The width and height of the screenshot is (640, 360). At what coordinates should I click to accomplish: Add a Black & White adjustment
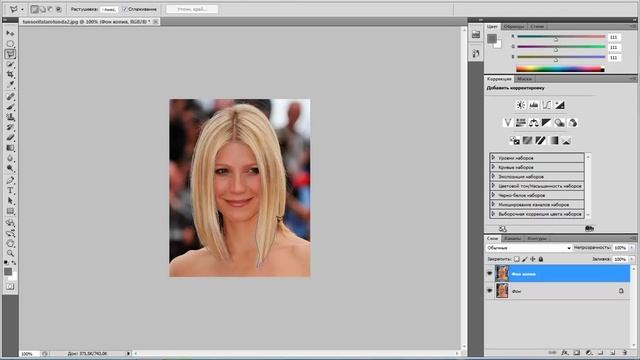547,122
